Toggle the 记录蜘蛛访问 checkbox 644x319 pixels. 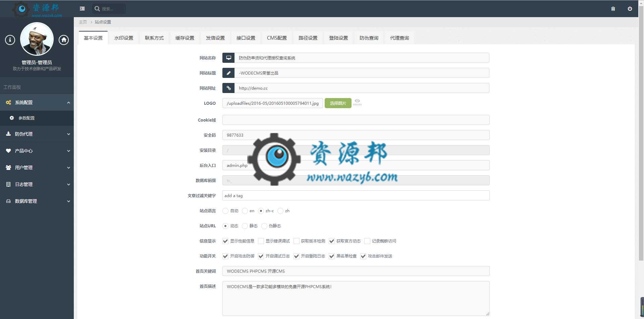coord(367,241)
